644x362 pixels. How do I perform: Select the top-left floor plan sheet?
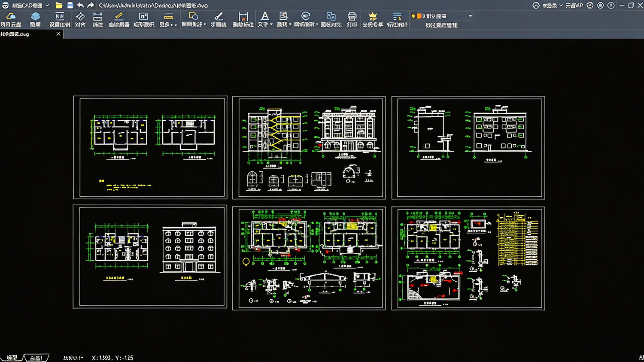tap(150, 147)
